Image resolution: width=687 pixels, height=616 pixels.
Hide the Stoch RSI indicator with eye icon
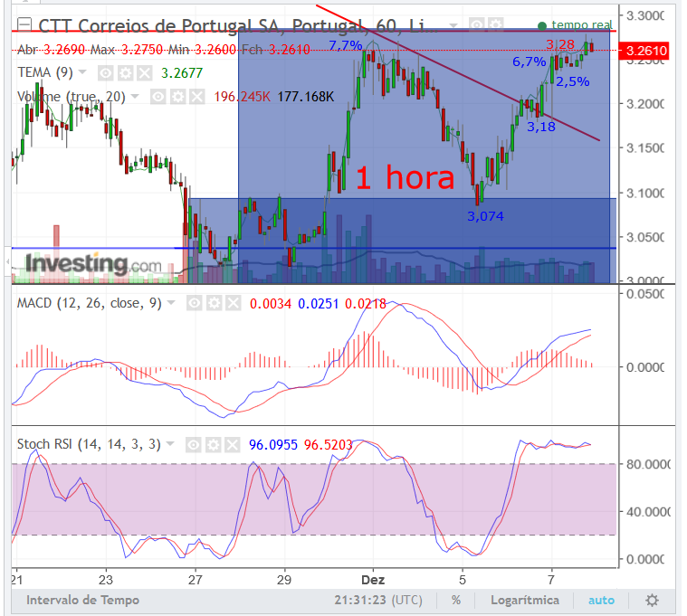[x=193, y=445]
